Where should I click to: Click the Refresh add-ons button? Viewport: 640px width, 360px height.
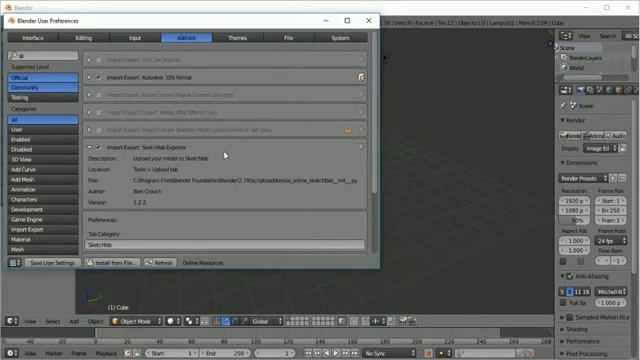pyautogui.click(x=160, y=263)
